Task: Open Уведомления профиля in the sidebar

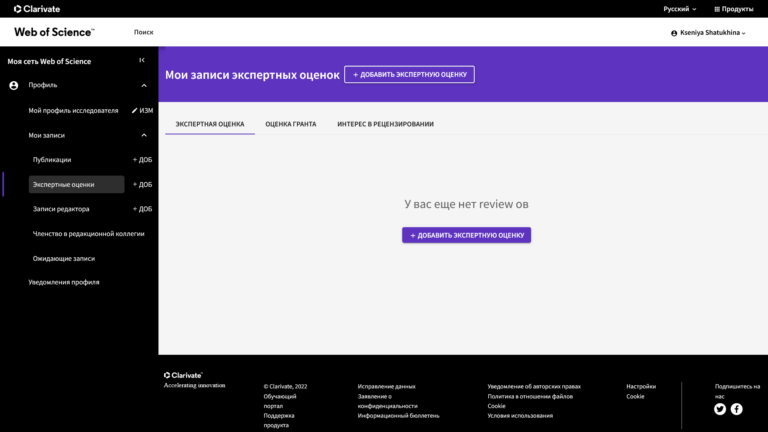Action: point(64,282)
